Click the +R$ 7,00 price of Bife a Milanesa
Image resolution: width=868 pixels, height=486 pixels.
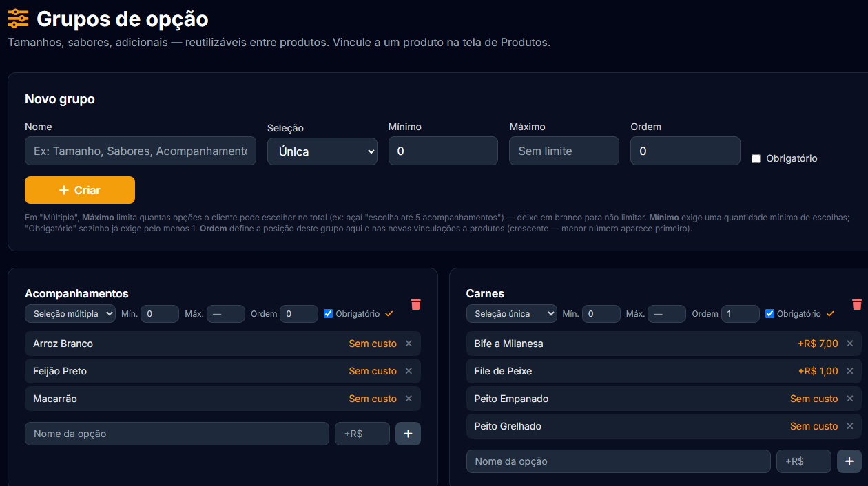[818, 344]
